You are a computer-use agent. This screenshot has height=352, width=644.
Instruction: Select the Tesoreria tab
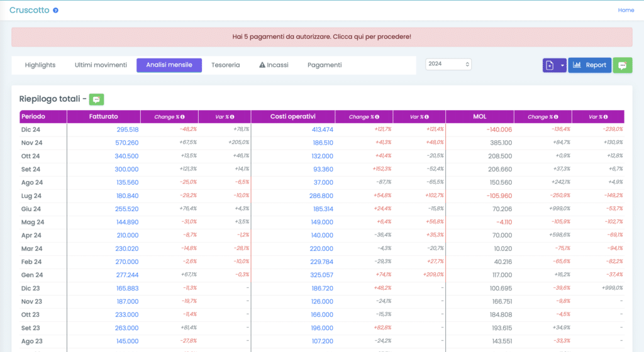pos(225,65)
